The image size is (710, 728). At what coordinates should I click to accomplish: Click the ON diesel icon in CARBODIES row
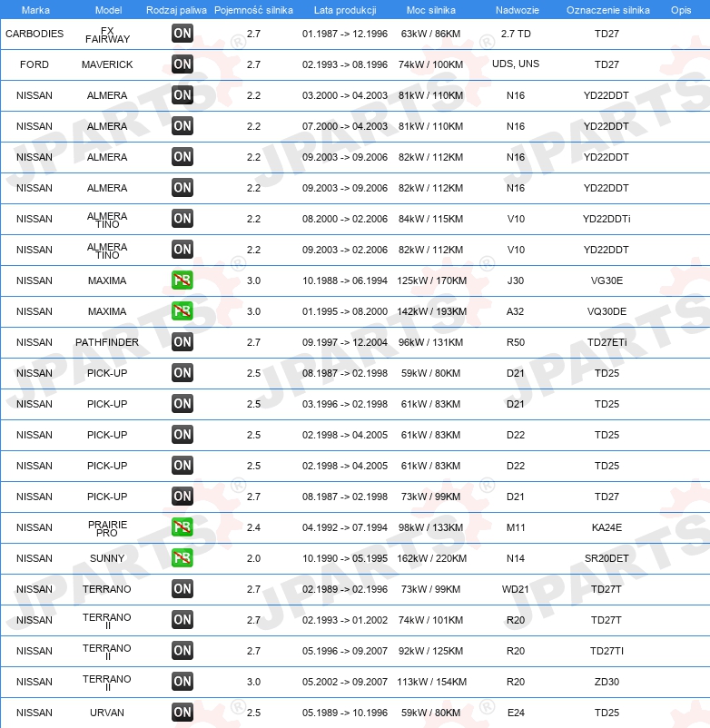tap(182, 34)
